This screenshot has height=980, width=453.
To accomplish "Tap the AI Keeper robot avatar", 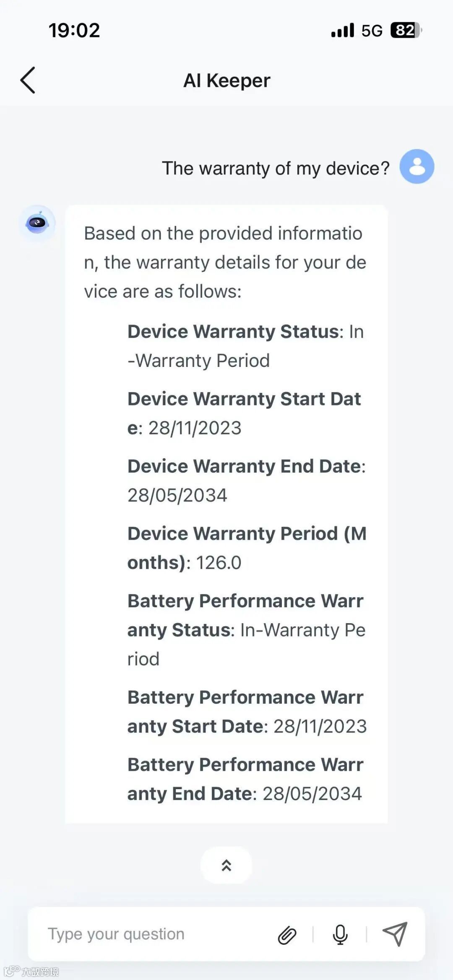I will pyautogui.click(x=37, y=223).
